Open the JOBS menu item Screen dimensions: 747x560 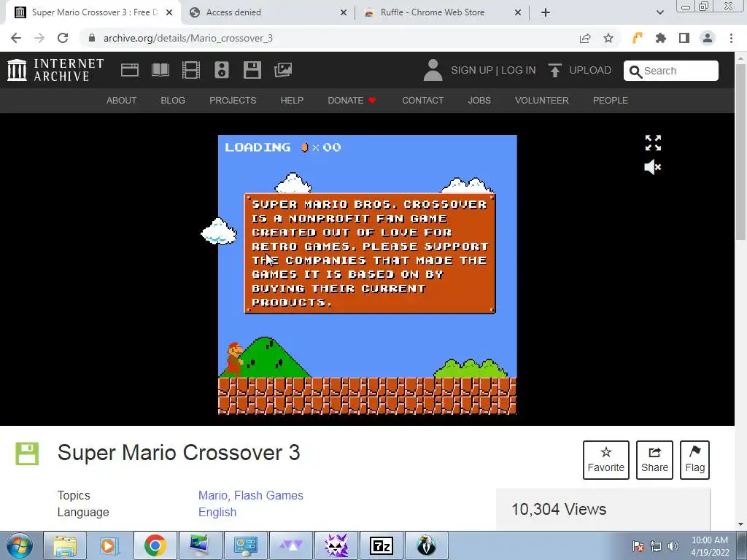pyautogui.click(x=479, y=101)
